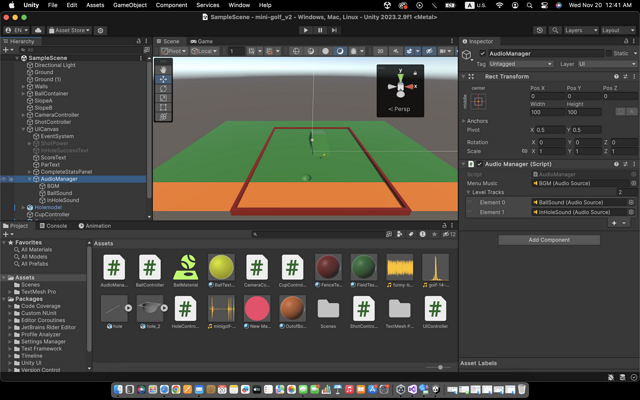Open the Tag Untagged dropdown
The width and height of the screenshot is (640, 400).
coord(521,64)
